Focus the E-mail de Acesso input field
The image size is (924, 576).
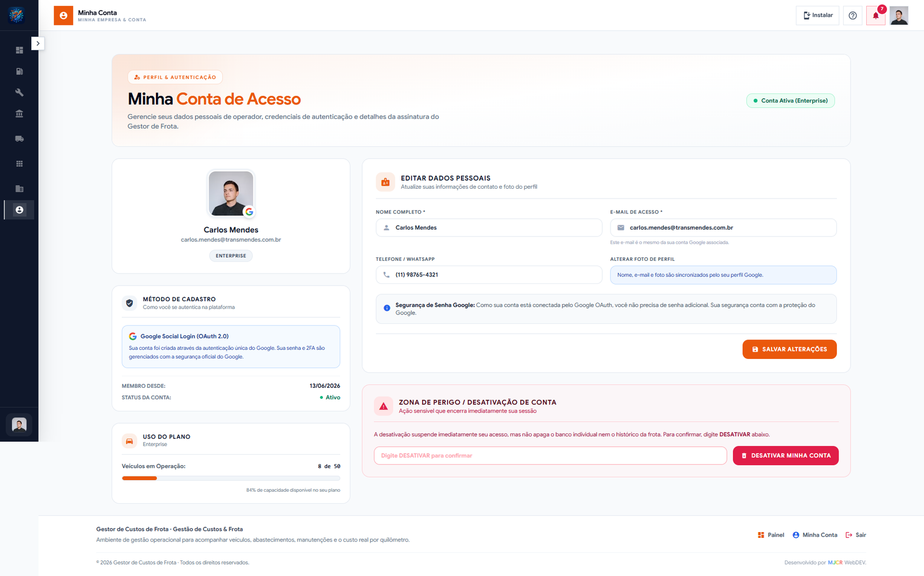[x=723, y=227]
